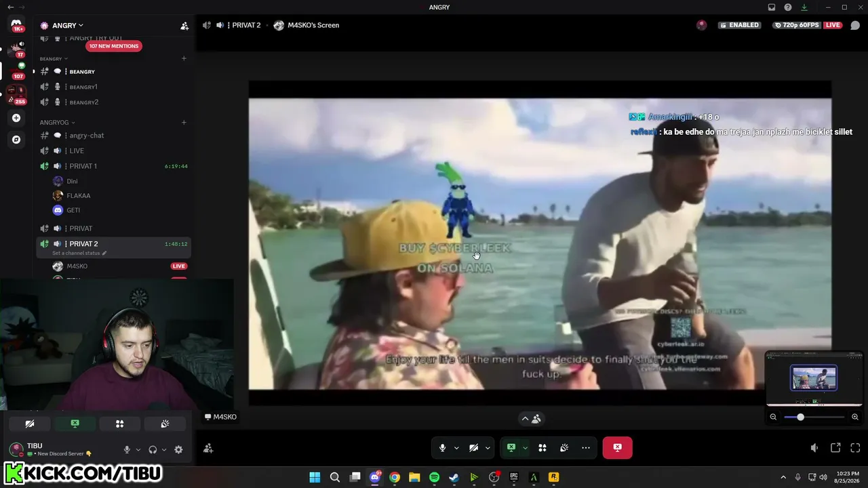This screenshot has width=868, height=488.
Task: Click the stream minimap thumbnail
Action: 814,378
